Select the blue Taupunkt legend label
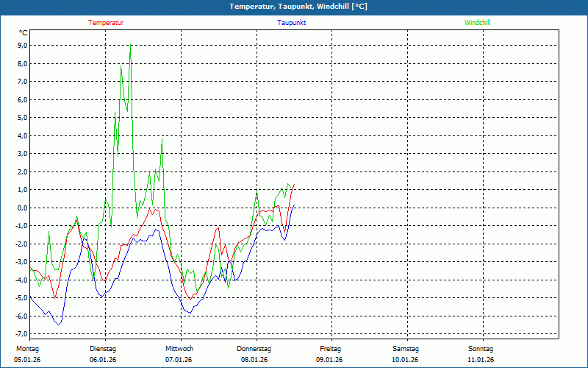 (292, 23)
